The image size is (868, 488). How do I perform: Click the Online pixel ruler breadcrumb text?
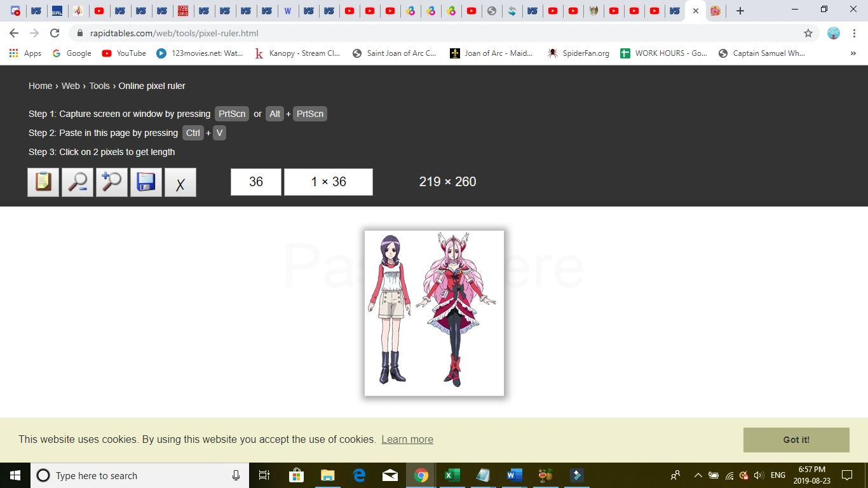point(152,86)
